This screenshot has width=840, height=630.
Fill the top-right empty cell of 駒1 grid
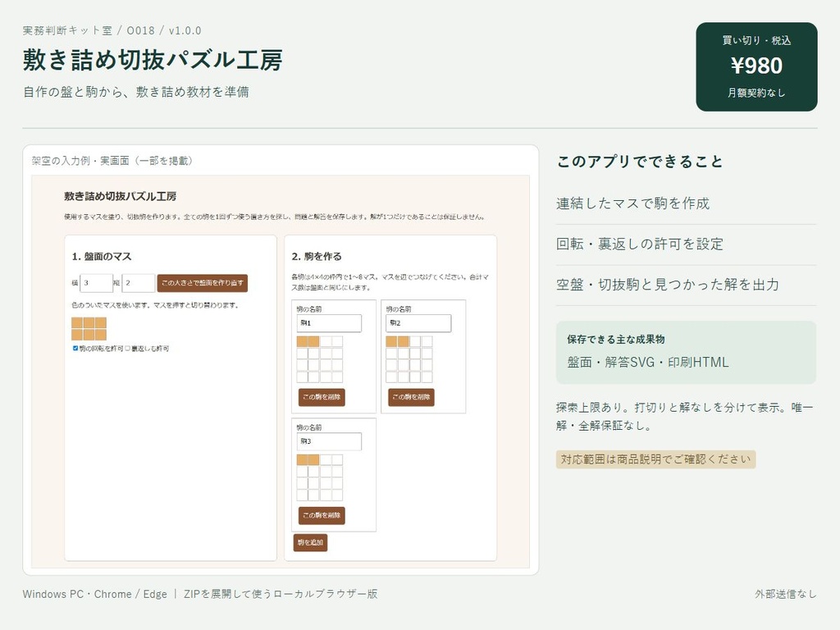337,342
